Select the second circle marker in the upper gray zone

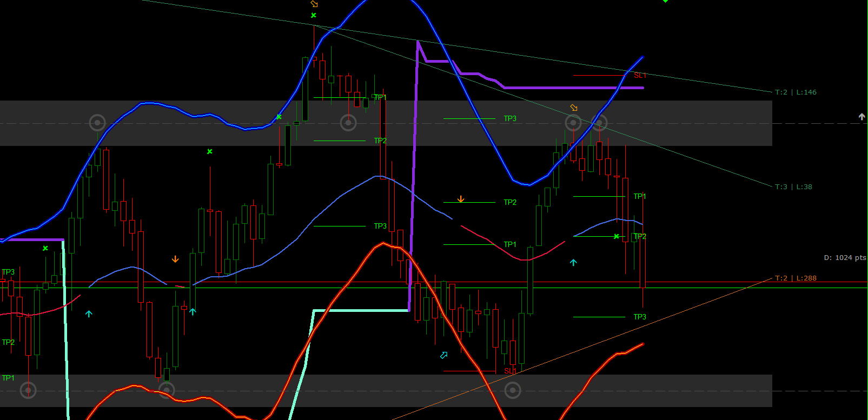coord(348,123)
